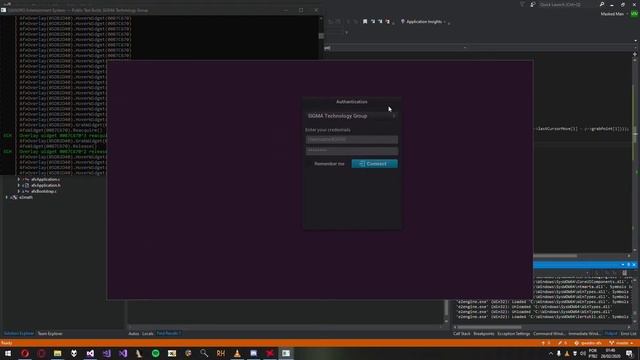
Task: Click the console window vertical scrollbar thumb
Action: pyautogui.click(x=321, y=36)
